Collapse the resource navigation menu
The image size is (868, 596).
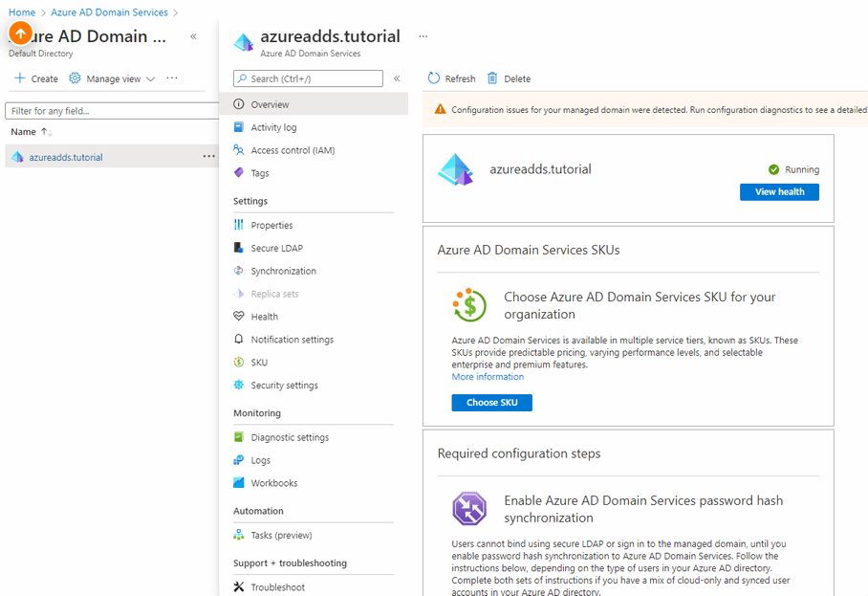(x=397, y=78)
